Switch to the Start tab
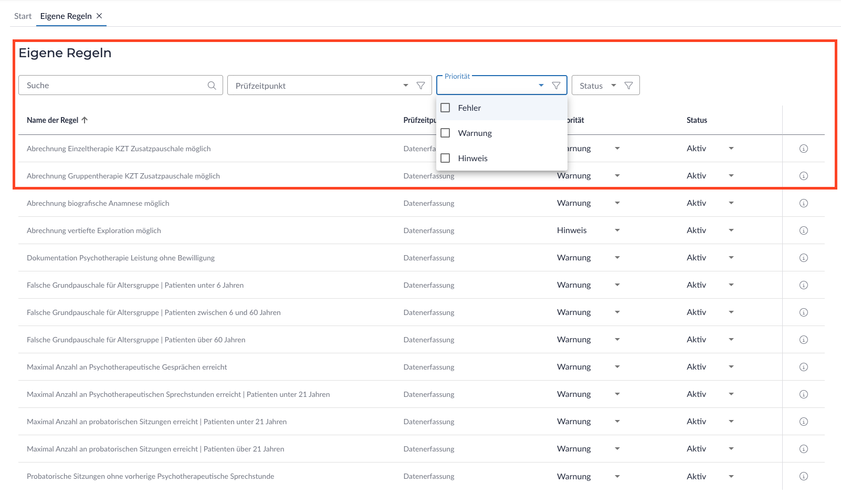 click(23, 16)
